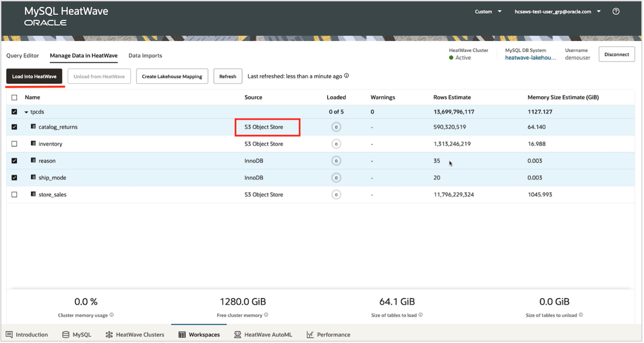This screenshot has width=644, height=343.
Task: Open the Workspaces panel icon
Action: point(182,334)
